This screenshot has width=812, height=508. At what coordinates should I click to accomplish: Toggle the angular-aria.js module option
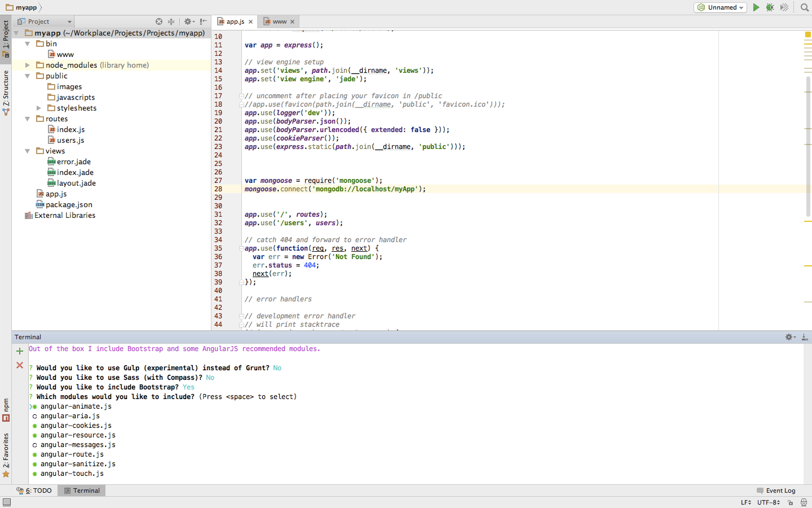35,416
